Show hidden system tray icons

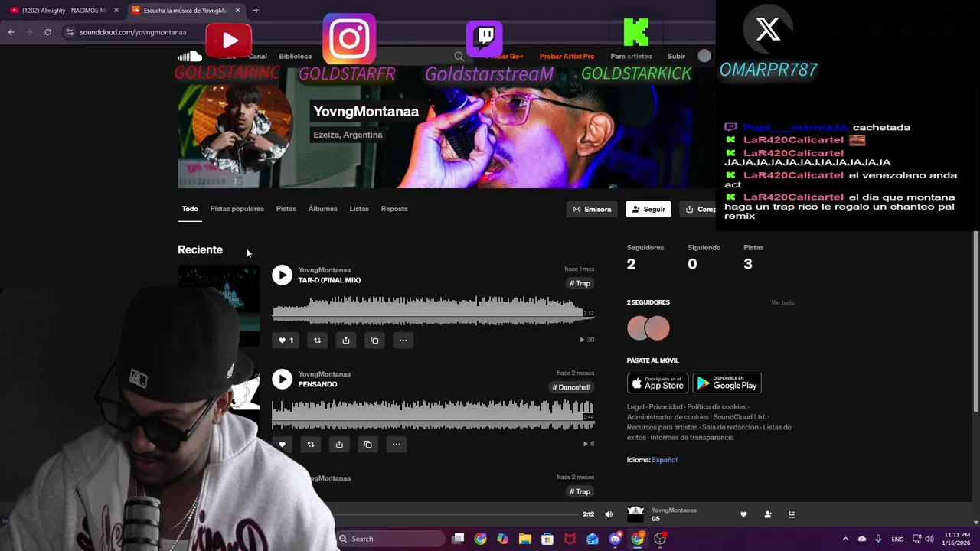[846, 539]
